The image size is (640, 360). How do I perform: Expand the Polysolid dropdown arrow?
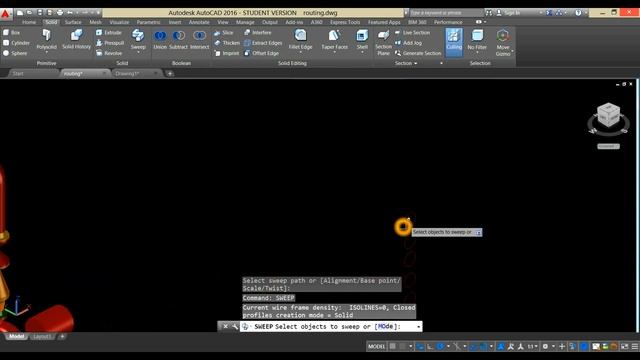coord(47,53)
